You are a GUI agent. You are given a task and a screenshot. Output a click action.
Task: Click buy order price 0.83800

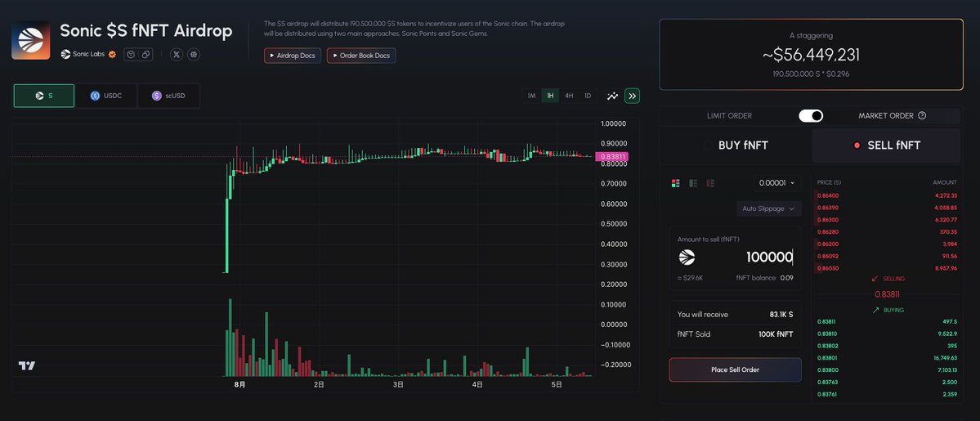click(827, 369)
